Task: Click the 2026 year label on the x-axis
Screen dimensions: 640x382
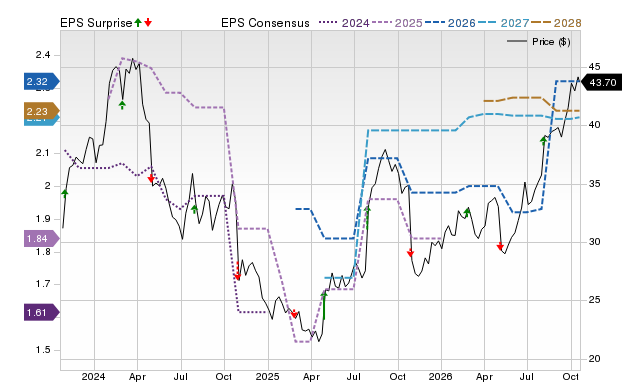Action: click(x=440, y=376)
